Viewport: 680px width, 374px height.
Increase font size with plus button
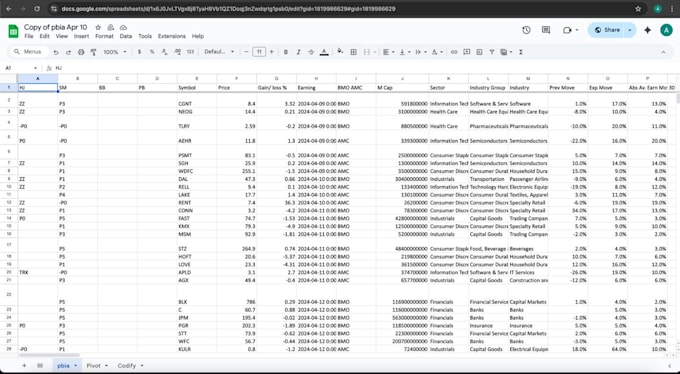[x=272, y=52]
